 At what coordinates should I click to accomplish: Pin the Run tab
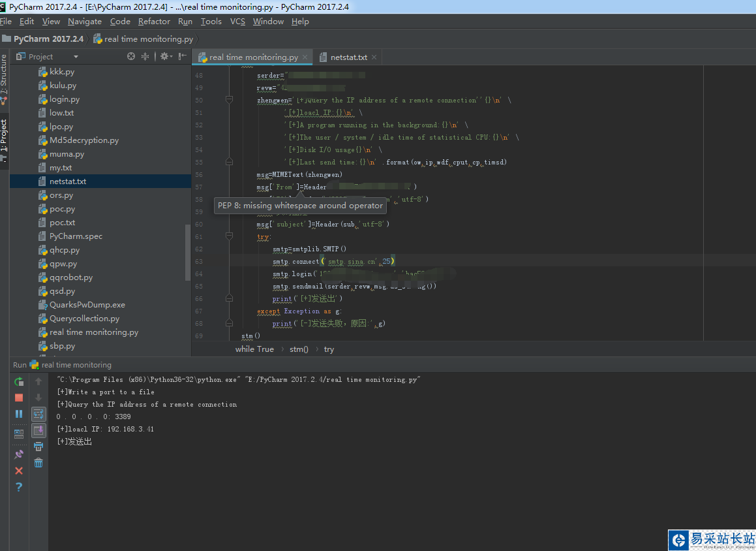[19, 454]
